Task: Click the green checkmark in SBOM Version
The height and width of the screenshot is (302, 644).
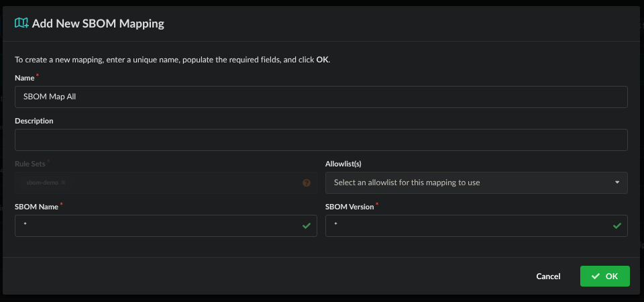Action: [x=617, y=226]
